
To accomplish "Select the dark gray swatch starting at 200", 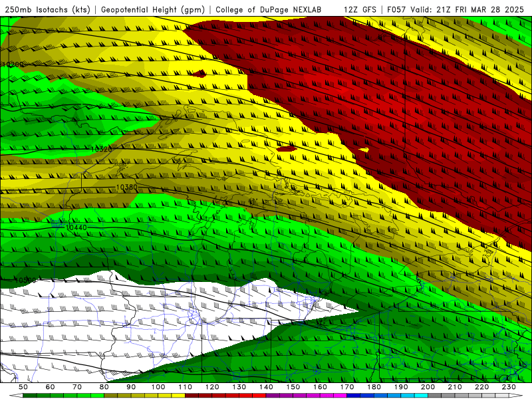I will click(435, 396).
